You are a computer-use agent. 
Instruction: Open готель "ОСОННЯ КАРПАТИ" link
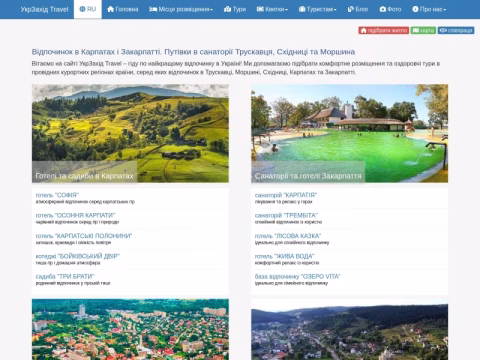click(x=75, y=215)
